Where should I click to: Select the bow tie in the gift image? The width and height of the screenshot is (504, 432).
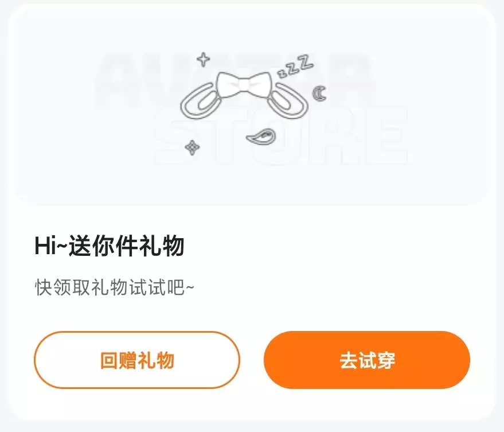click(x=243, y=84)
